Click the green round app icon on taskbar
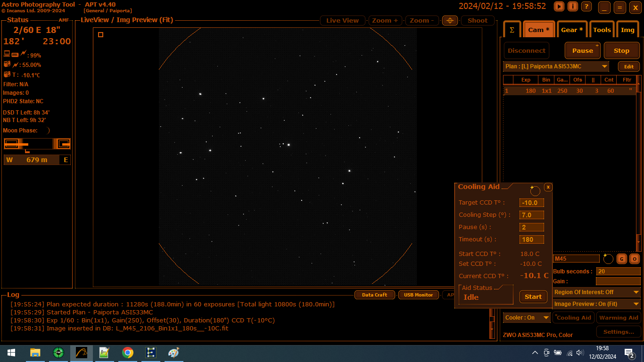This screenshot has width=644, height=362. [x=58, y=353]
